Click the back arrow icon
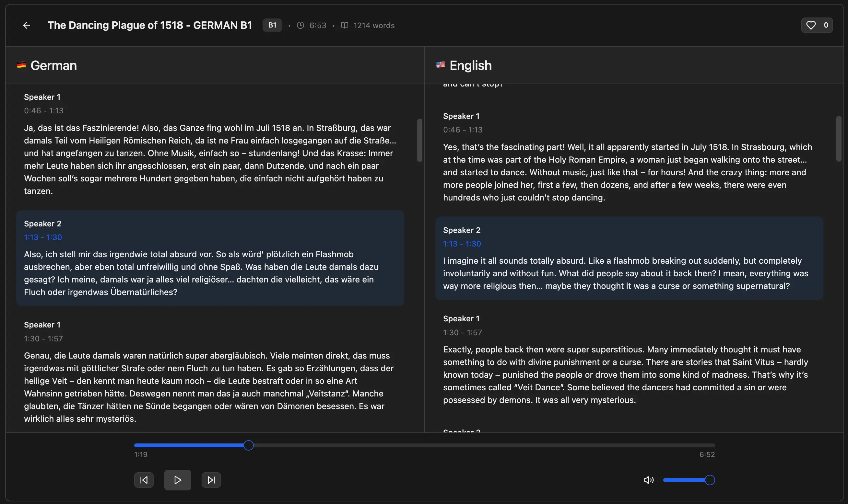848x504 pixels. (27, 25)
